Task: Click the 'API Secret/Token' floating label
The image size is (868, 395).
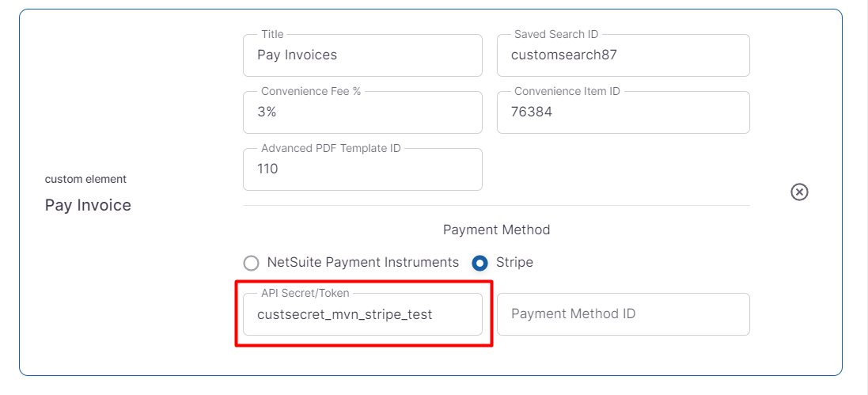Action: [305, 293]
